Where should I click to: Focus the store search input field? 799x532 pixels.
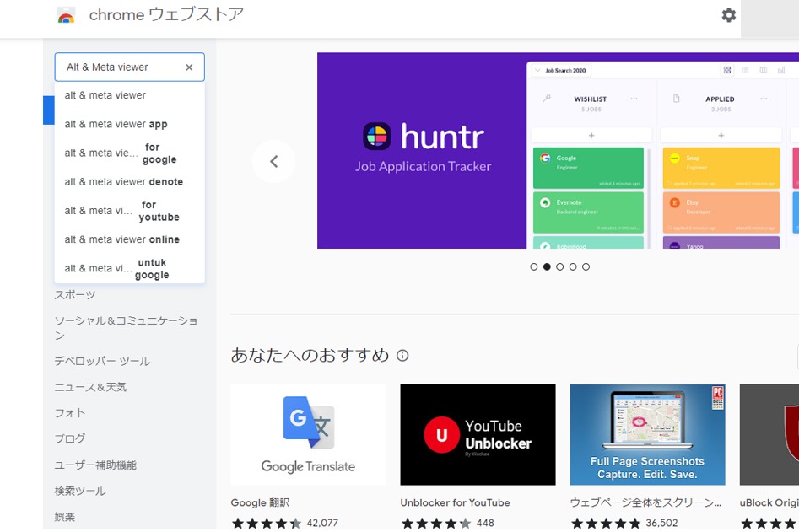129,67
